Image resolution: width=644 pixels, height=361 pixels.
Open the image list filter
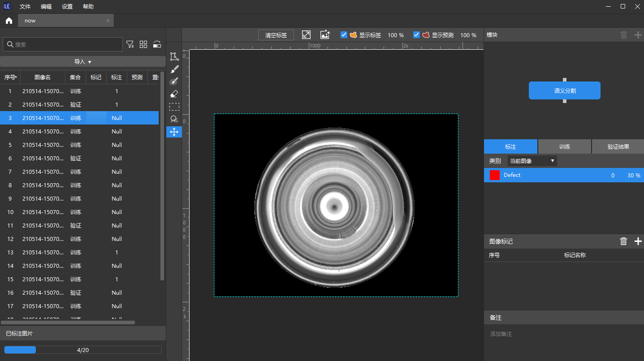(x=130, y=44)
